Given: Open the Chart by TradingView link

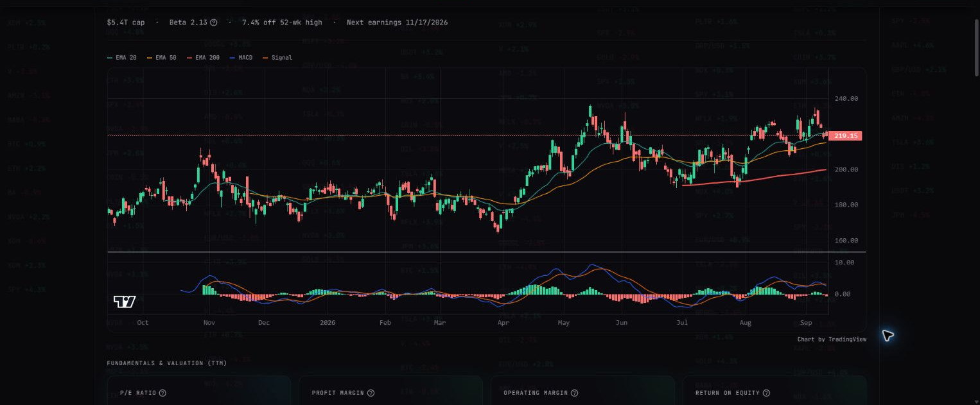Looking at the screenshot, I should 832,339.
